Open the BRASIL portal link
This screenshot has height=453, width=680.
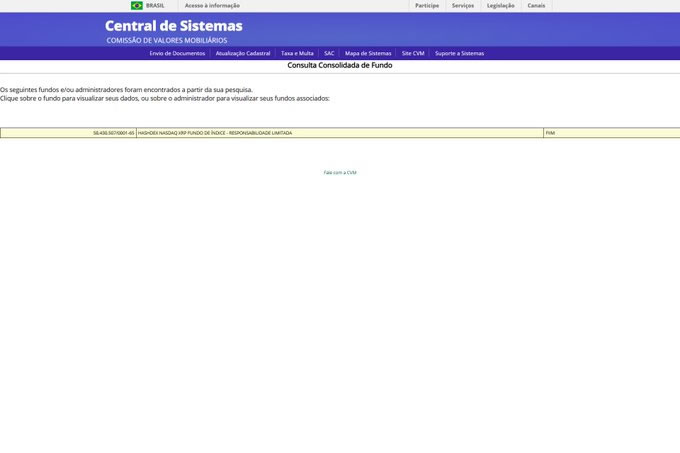[155, 6]
